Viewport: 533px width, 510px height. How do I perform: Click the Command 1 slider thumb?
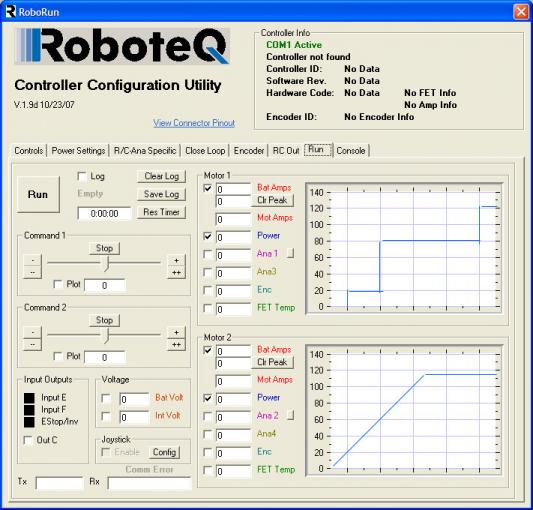pos(107,264)
